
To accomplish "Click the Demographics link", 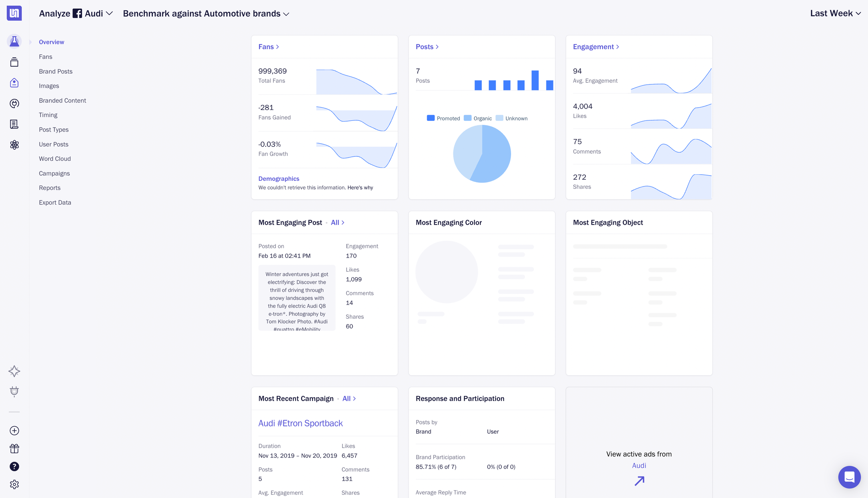I will point(279,179).
